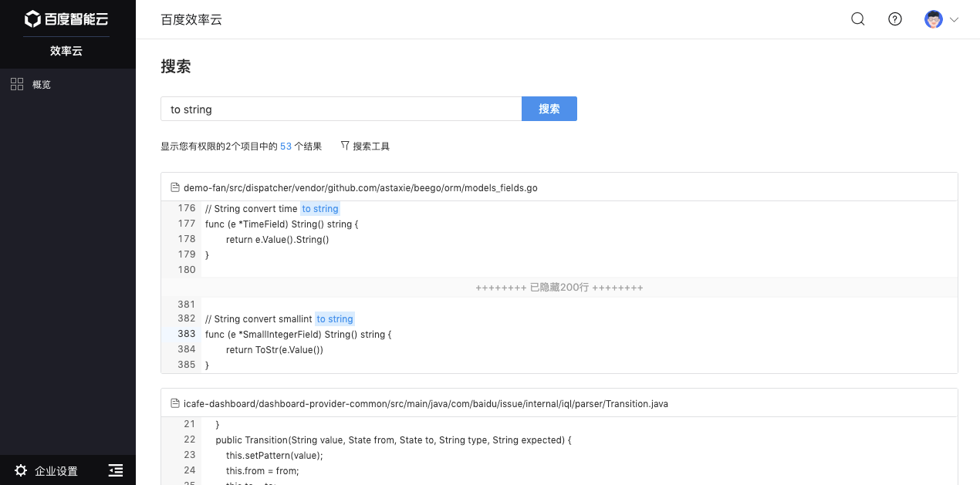Click the filter funnel icon
Screen dimensions: 980x485
[345, 146]
